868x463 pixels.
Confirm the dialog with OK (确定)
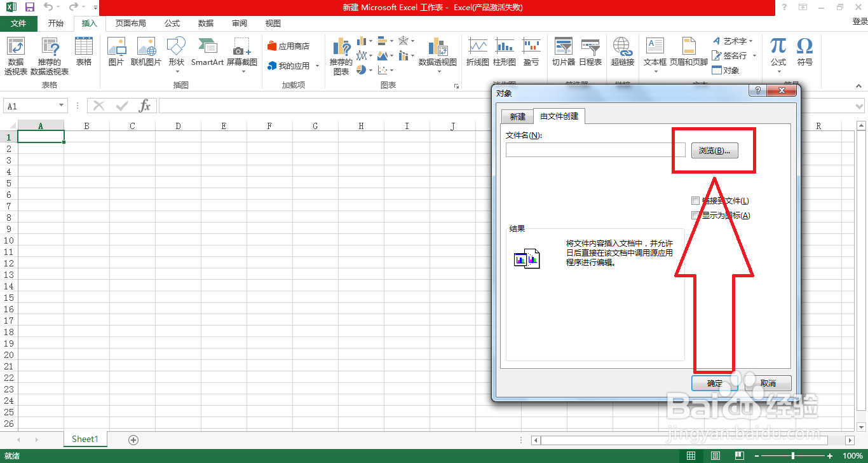tap(715, 383)
